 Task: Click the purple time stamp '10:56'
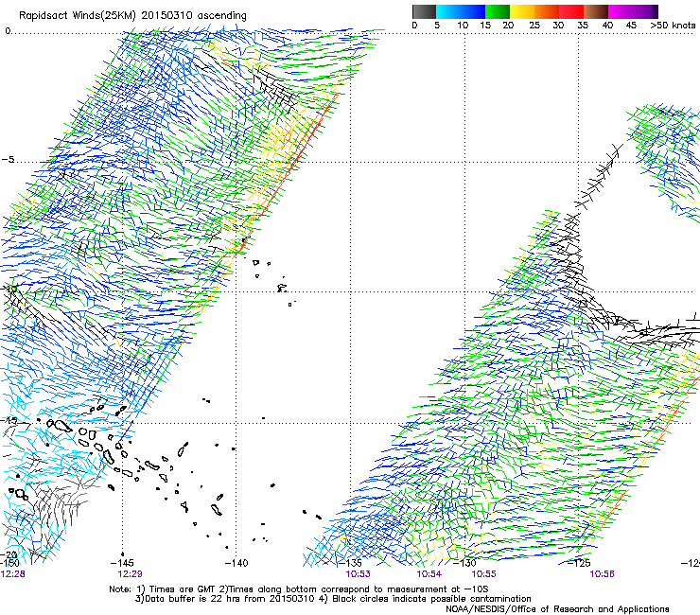[602, 574]
